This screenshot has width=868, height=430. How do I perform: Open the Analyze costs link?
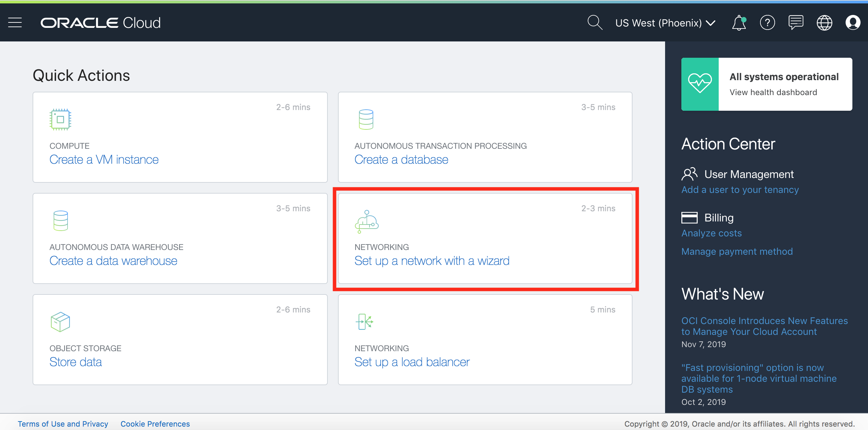coord(711,233)
